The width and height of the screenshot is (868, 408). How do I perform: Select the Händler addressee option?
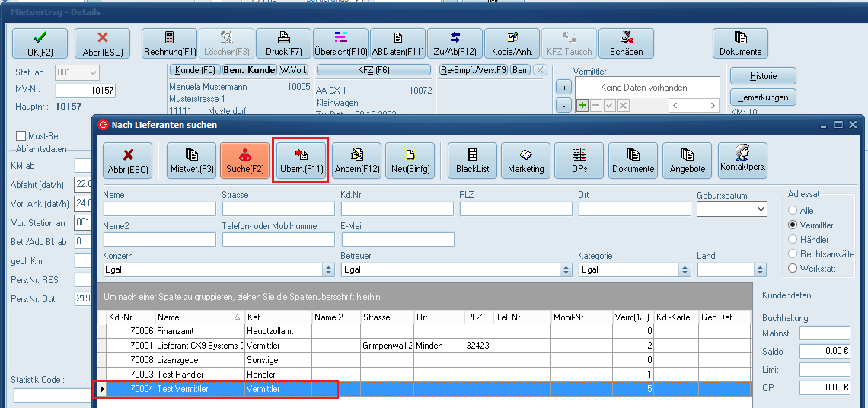click(x=793, y=240)
